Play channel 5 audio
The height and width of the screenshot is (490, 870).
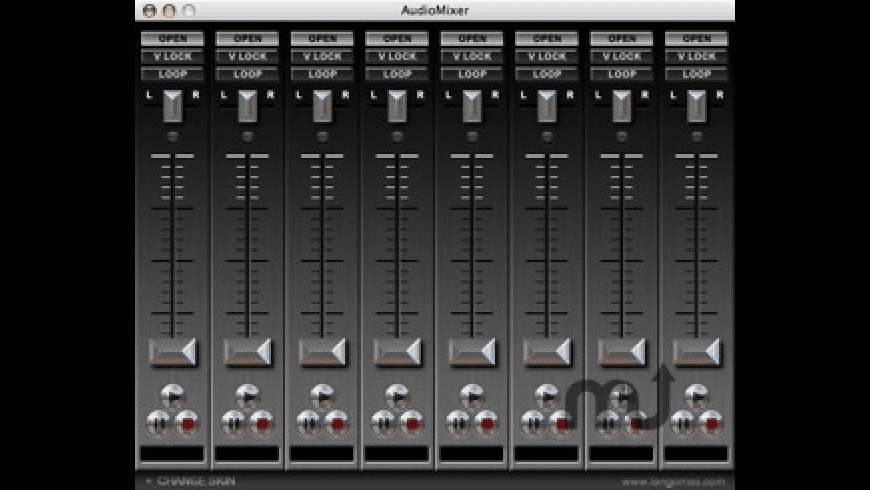(472, 396)
